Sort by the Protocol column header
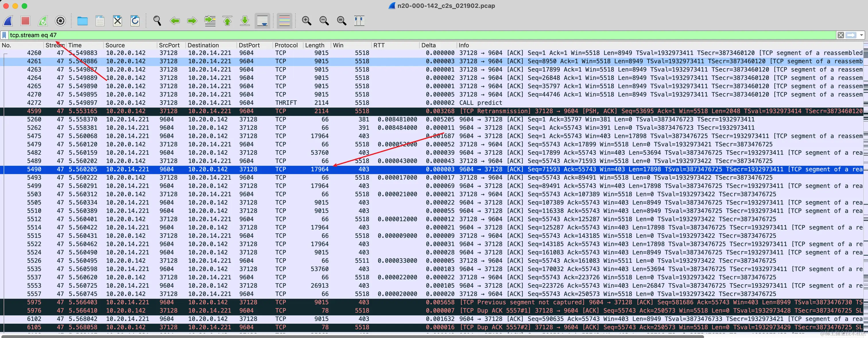 point(288,45)
